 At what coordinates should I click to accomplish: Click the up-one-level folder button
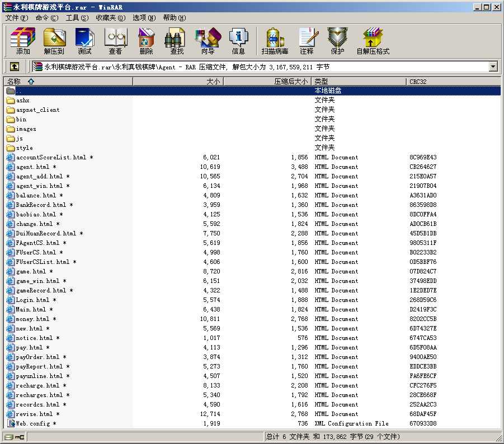14,67
